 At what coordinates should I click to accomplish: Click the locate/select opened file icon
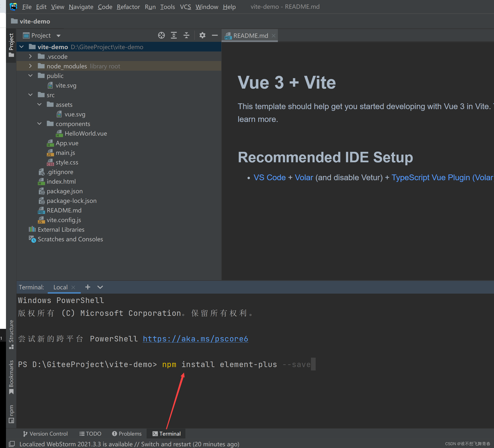[x=161, y=35]
